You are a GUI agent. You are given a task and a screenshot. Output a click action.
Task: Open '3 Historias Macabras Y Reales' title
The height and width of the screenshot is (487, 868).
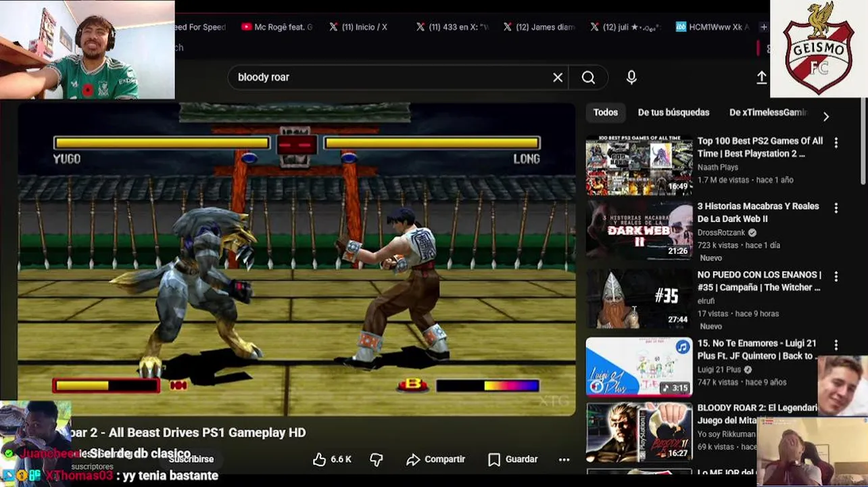758,212
